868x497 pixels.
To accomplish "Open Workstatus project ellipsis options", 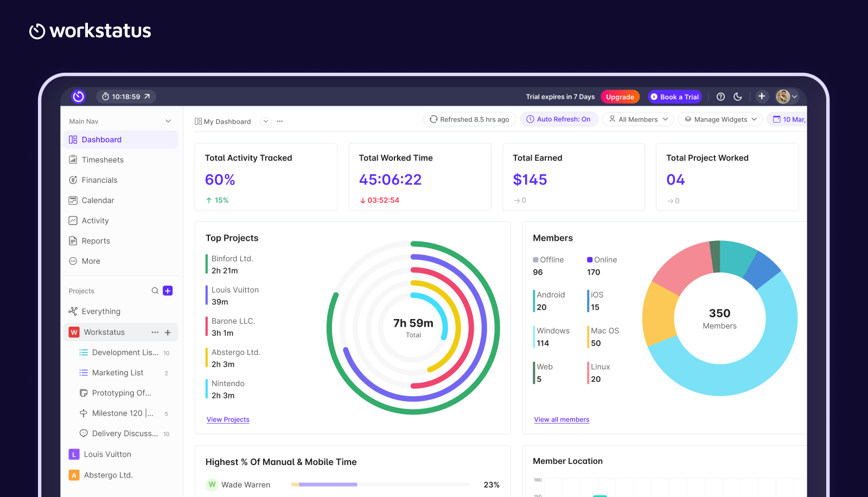I will [x=155, y=332].
